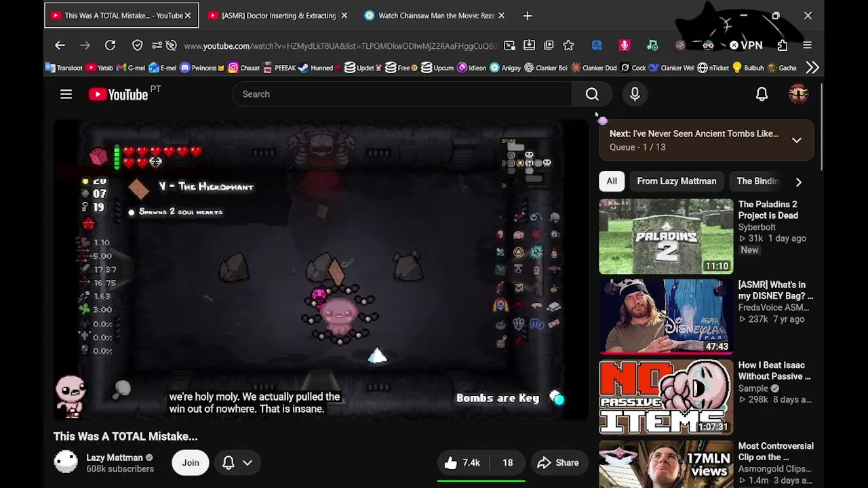This screenshot has width=868, height=488.
Task: Show more filter chips with right arrow
Action: 798,182
